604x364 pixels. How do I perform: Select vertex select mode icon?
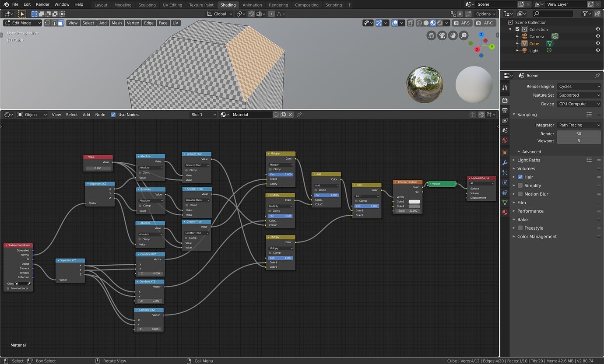(47, 23)
